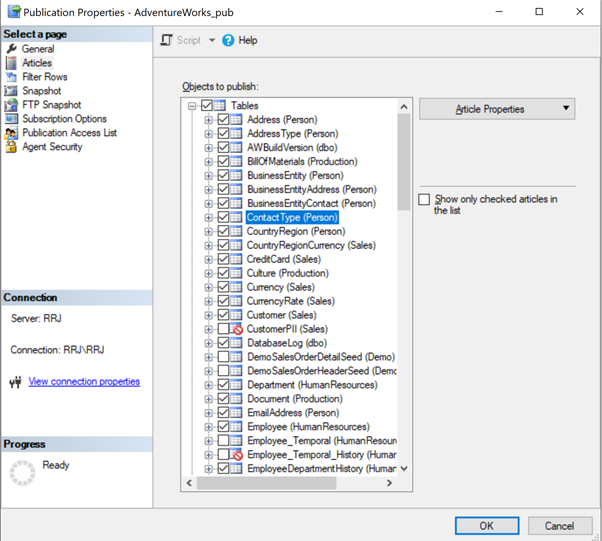Expand the DemoSalesOrderHeaderSeed node
The height and width of the screenshot is (541, 602).
point(208,371)
